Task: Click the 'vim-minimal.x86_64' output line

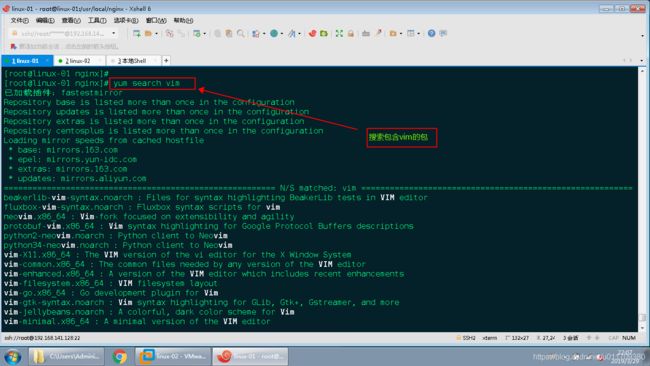Action: click(137, 321)
